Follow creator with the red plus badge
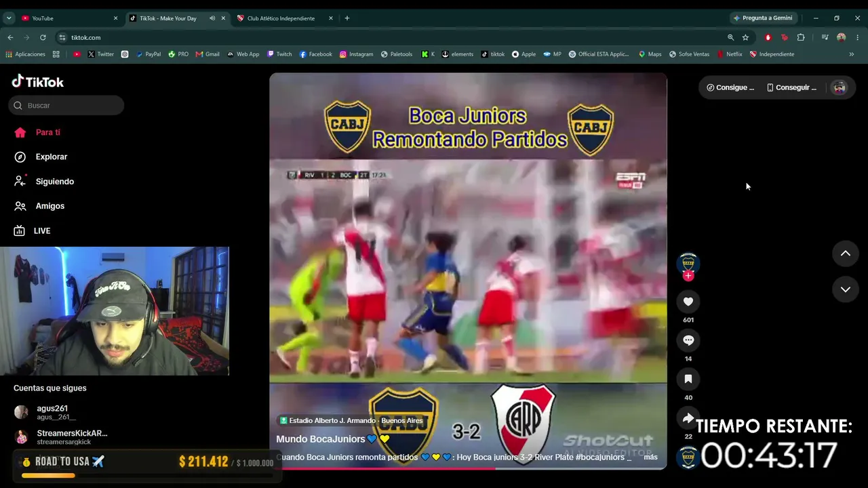The width and height of the screenshot is (868, 488). click(x=688, y=276)
